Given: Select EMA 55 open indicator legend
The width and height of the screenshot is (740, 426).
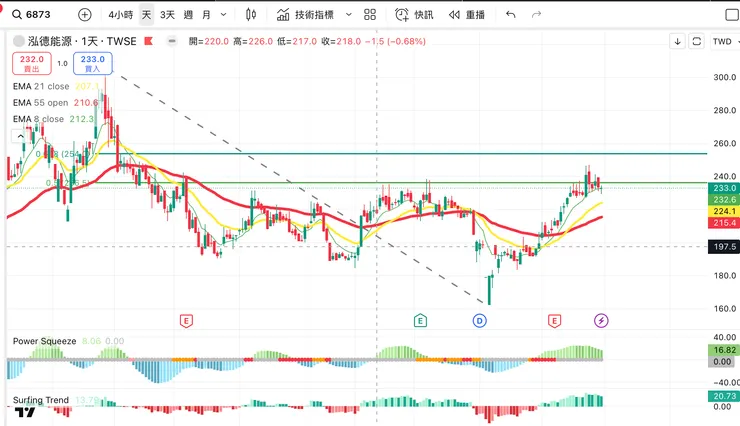Looking at the screenshot, I should point(41,103).
